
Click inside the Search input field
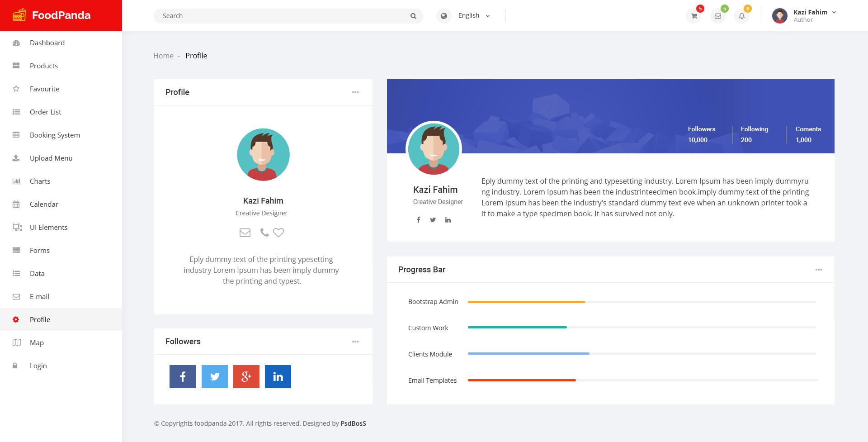[x=280, y=15]
